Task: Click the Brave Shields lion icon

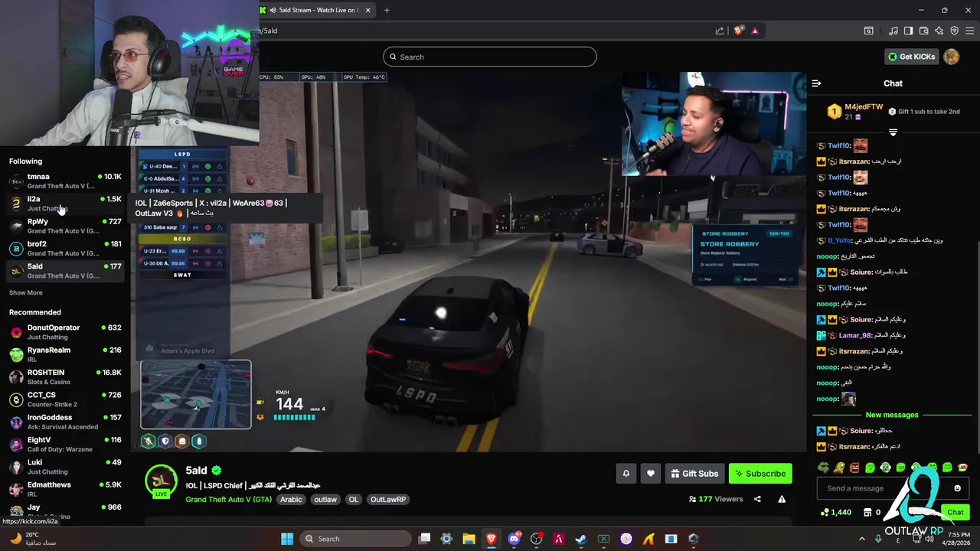Action: 738,31
